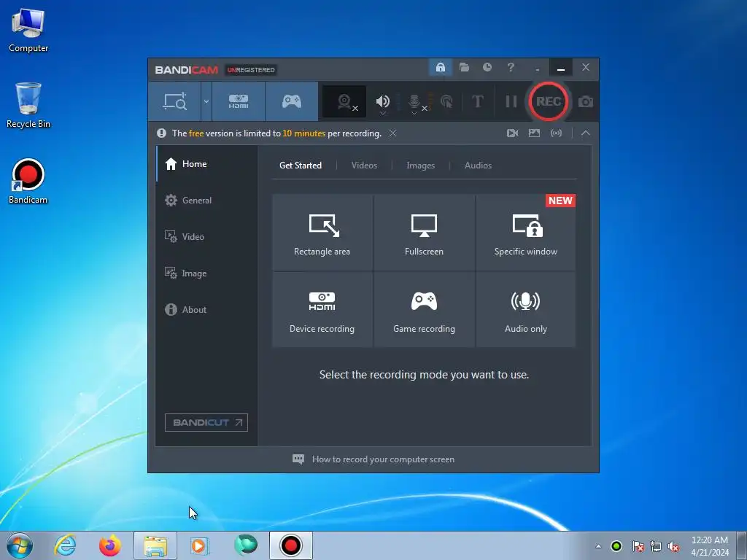Click the UNREGISTERED label in title bar
The height and width of the screenshot is (560, 747).
coord(251,70)
